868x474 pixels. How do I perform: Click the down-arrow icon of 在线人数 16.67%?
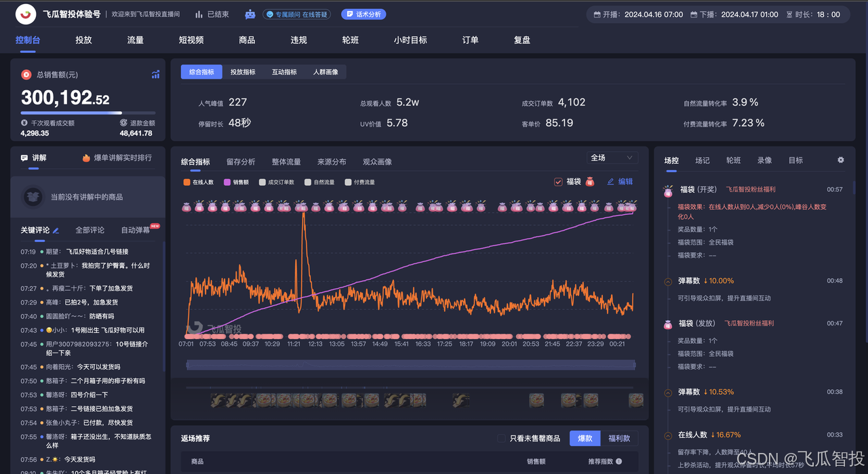(713, 435)
